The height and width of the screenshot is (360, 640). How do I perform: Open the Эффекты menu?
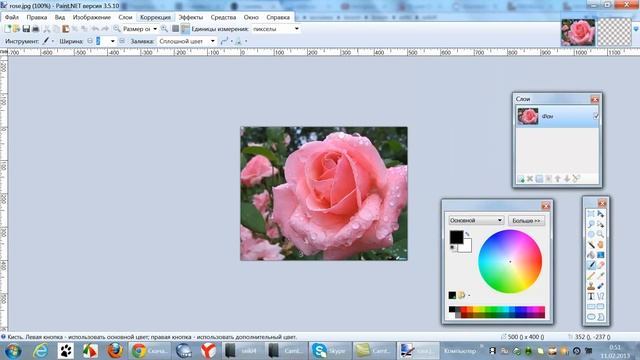click(191, 17)
